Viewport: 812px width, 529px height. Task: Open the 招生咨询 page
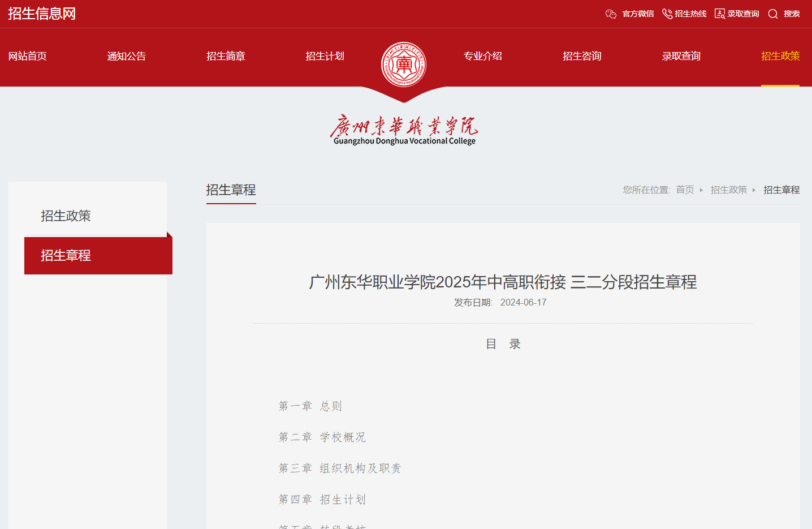point(582,56)
